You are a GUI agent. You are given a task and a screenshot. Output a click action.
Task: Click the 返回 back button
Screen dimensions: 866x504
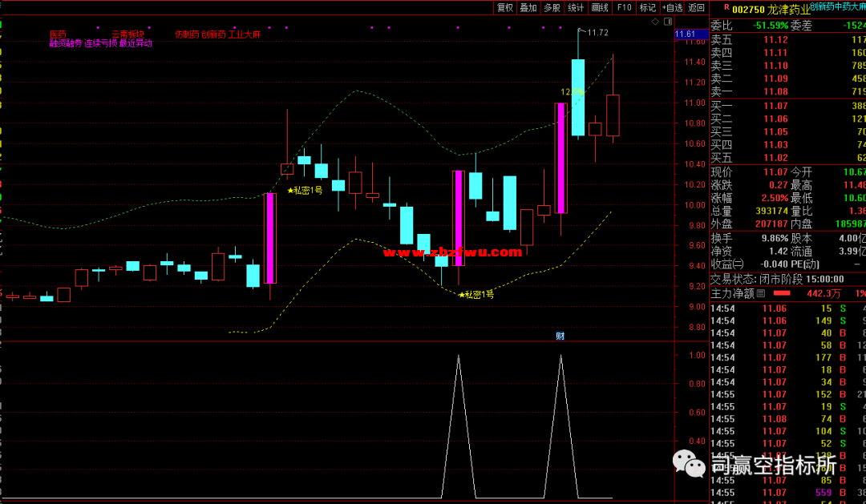click(x=697, y=8)
